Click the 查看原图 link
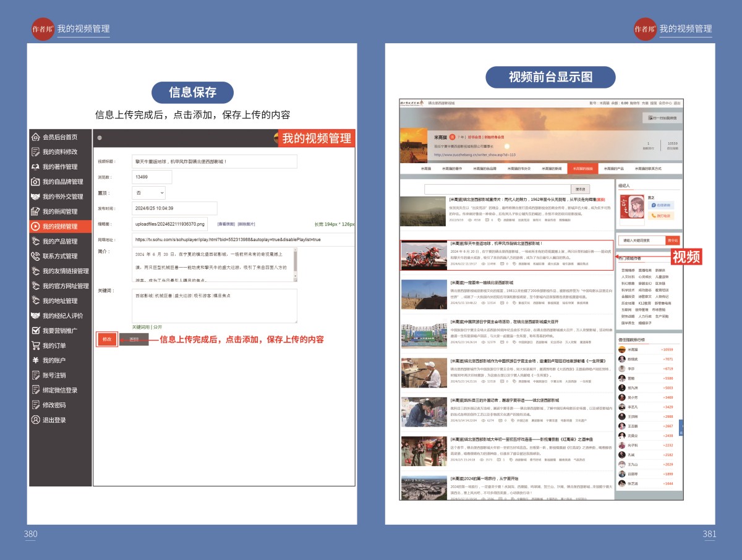Viewport: 742px width, 560px height. [x=225, y=224]
